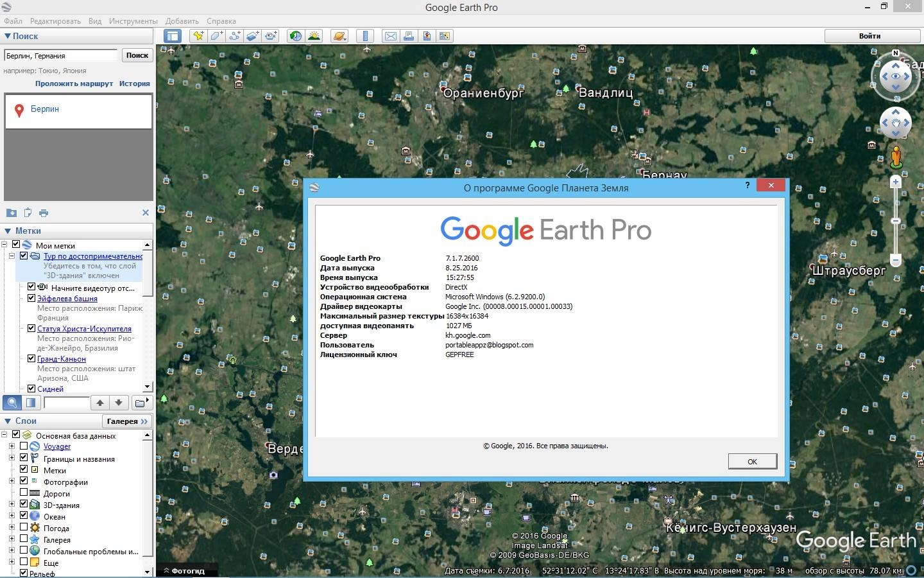Screen dimensions: 924x578
Task: Collapse the Мои метки tree node
Action: (x=4, y=245)
